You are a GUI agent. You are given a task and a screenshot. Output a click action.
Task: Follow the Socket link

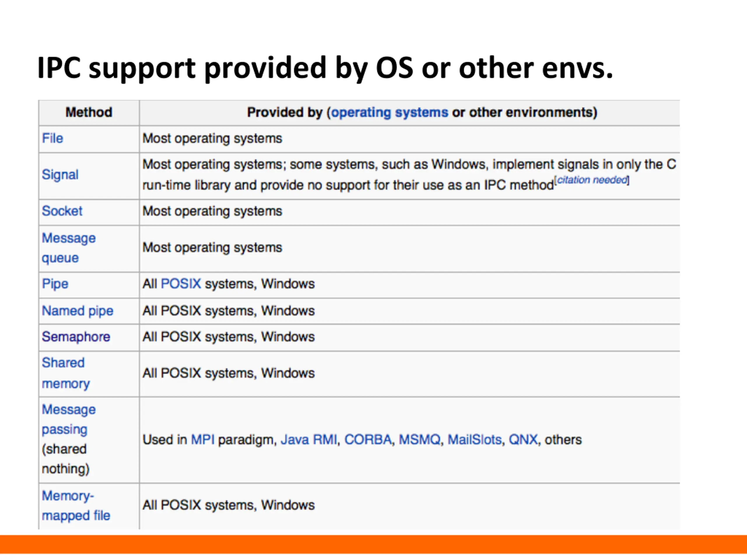tap(62, 211)
